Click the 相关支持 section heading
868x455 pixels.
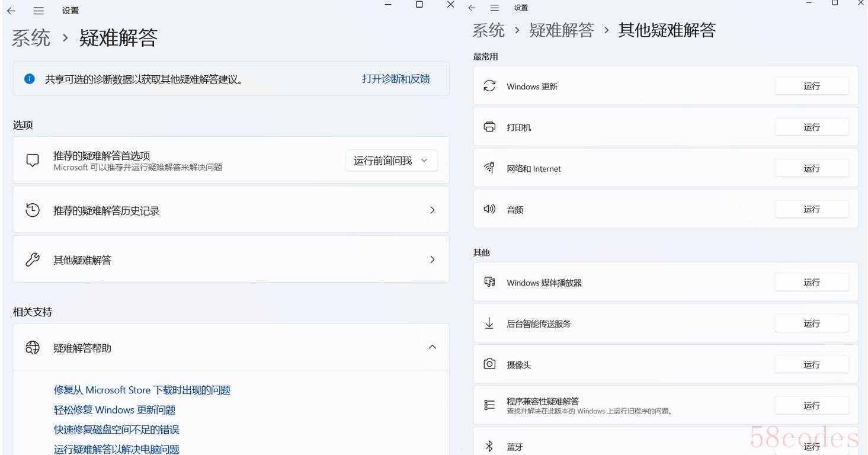click(33, 312)
